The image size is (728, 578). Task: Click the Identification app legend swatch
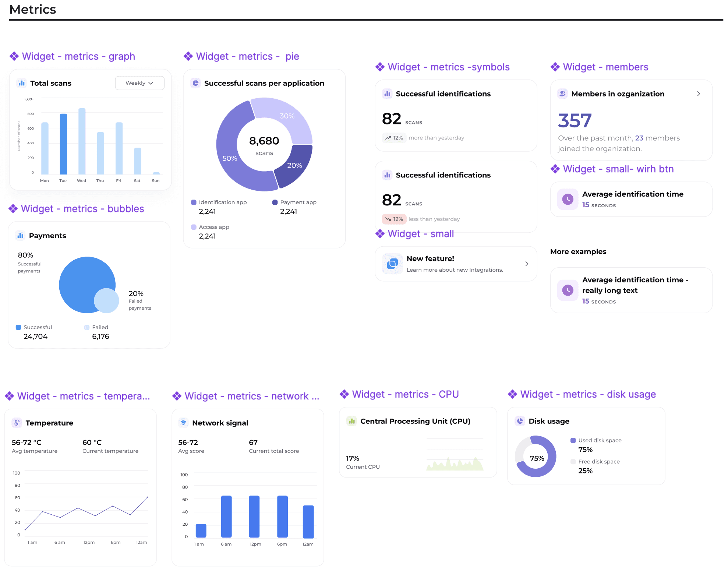click(194, 202)
